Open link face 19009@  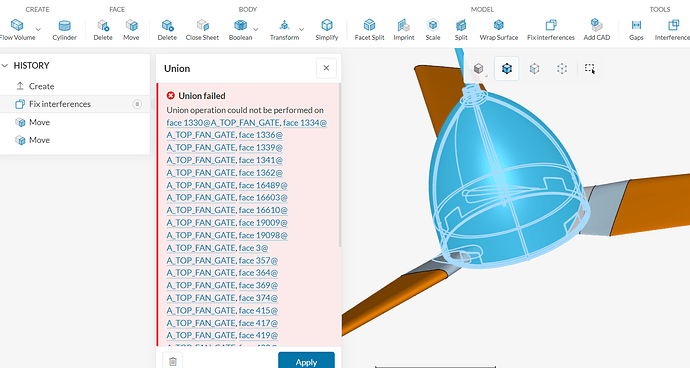pyautogui.click(x=263, y=223)
